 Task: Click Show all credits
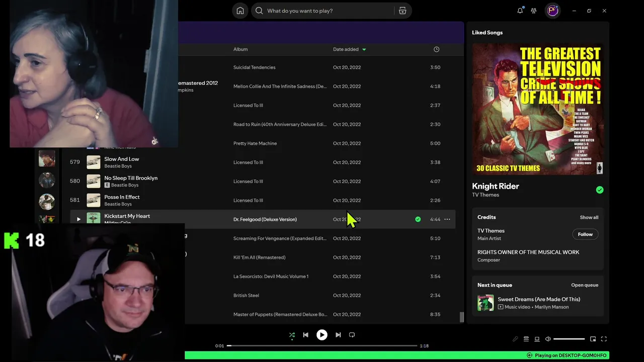[589, 218]
